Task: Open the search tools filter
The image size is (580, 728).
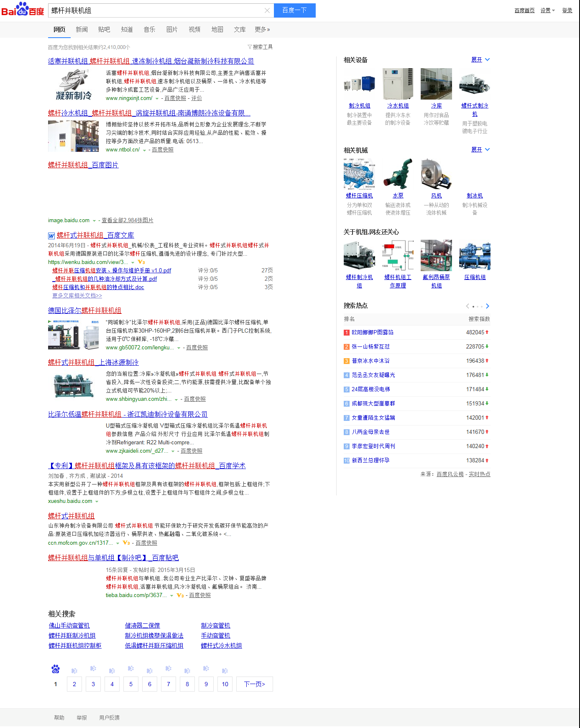Action: pos(260,47)
